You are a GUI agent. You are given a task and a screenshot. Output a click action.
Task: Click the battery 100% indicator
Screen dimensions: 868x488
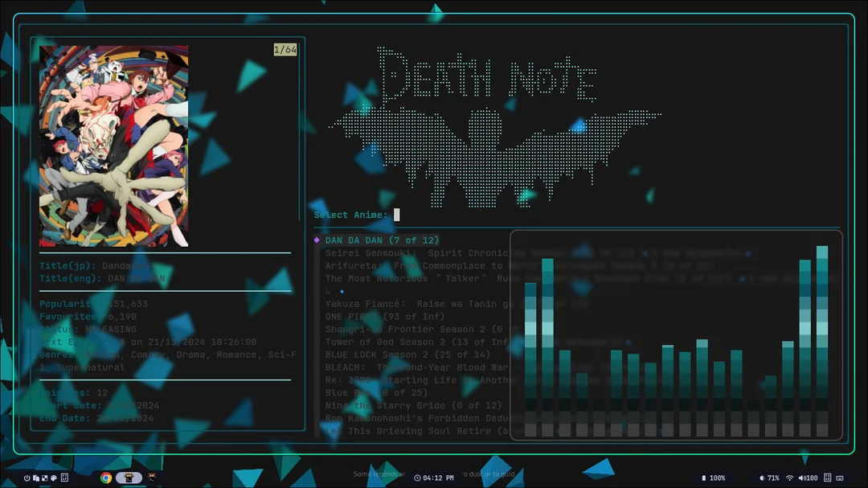[714, 478]
